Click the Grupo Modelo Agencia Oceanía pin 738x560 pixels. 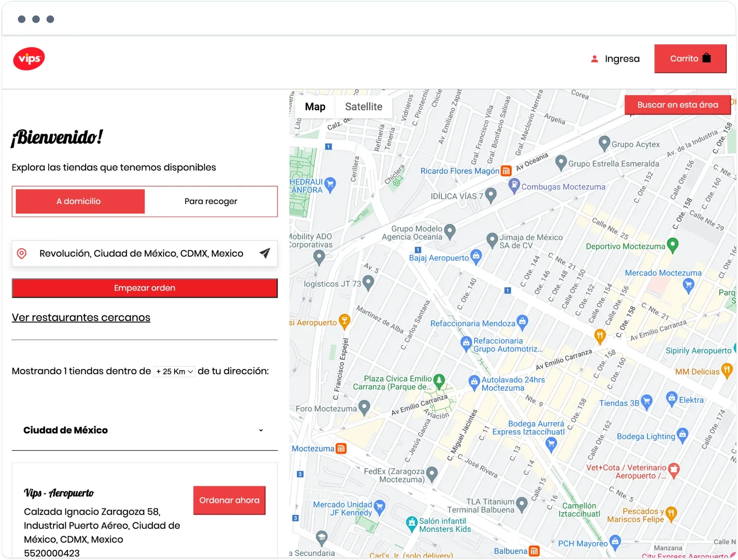450,231
